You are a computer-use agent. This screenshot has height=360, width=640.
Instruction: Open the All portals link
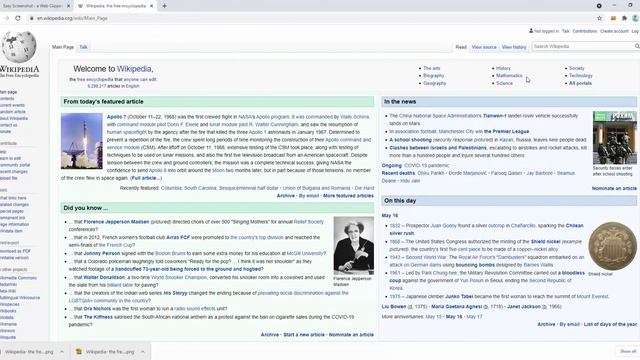tap(580, 83)
